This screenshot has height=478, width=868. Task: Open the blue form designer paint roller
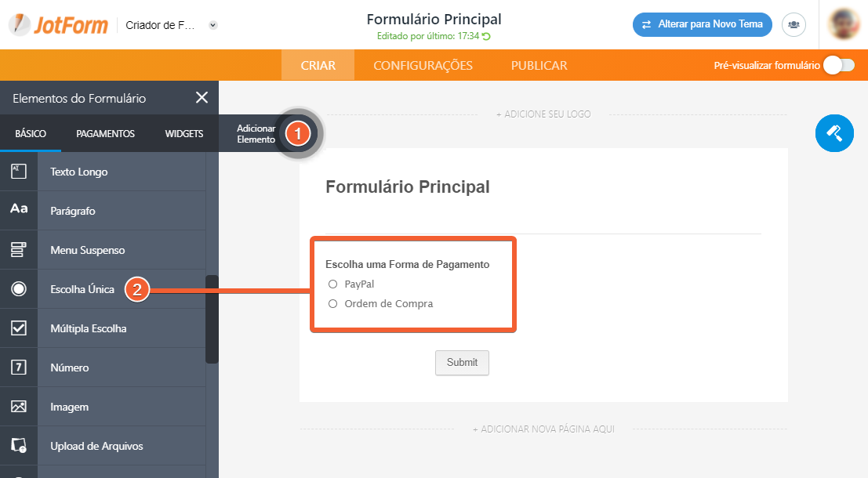click(x=834, y=133)
